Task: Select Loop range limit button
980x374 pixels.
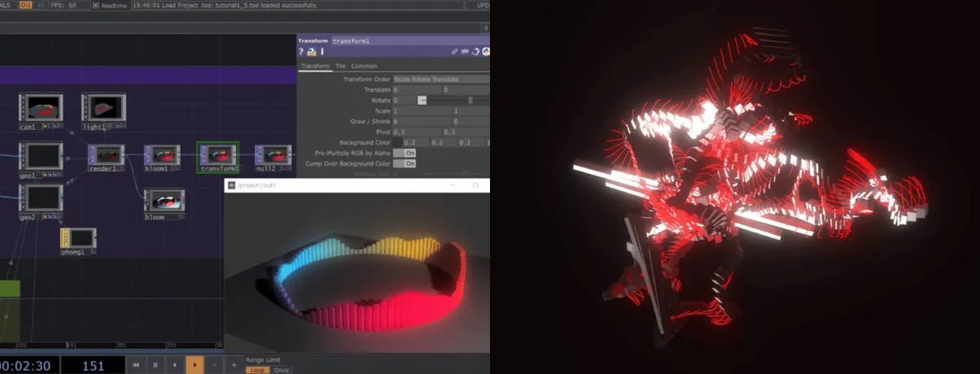Action: 257,370
